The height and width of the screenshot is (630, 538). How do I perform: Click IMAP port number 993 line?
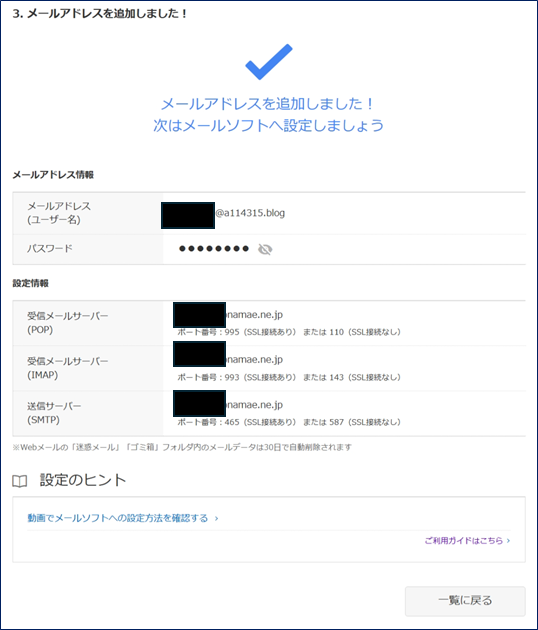click(x=289, y=377)
